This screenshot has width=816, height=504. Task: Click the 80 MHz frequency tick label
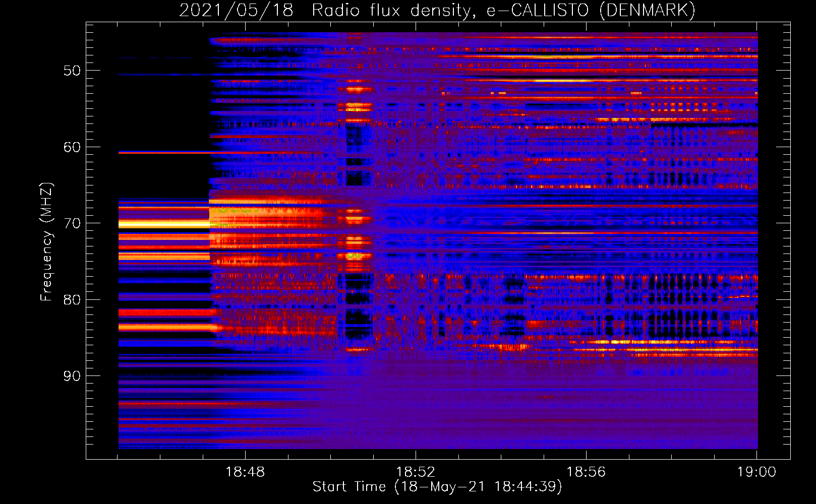(x=72, y=300)
